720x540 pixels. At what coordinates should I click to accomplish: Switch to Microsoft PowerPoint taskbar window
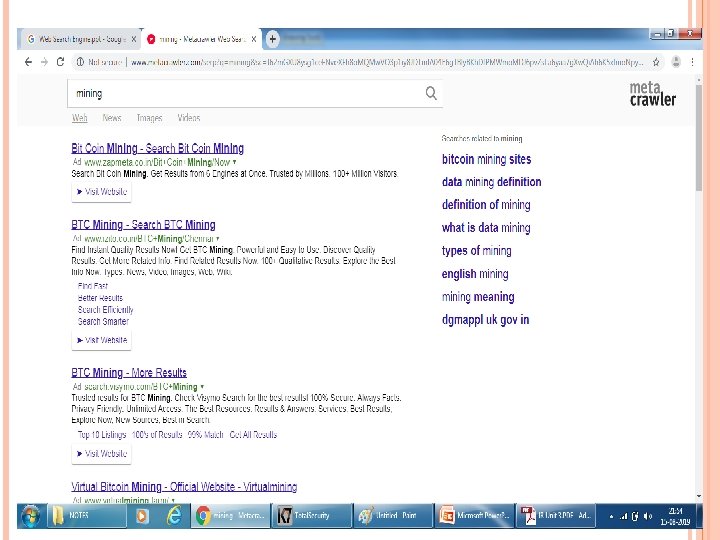click(474, 516)
